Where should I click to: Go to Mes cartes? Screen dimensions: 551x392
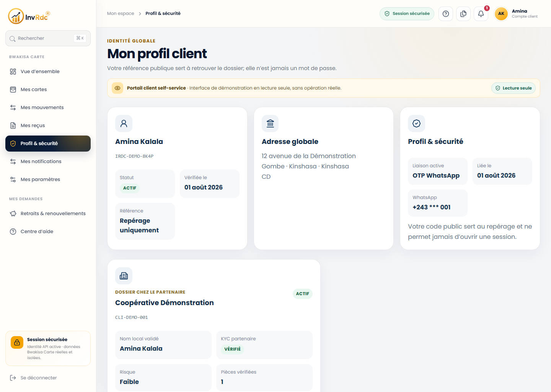(x=48, y=90)
